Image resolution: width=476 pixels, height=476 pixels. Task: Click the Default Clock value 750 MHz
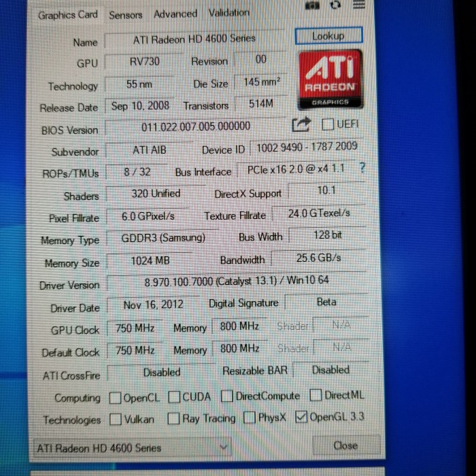(135, 351)
